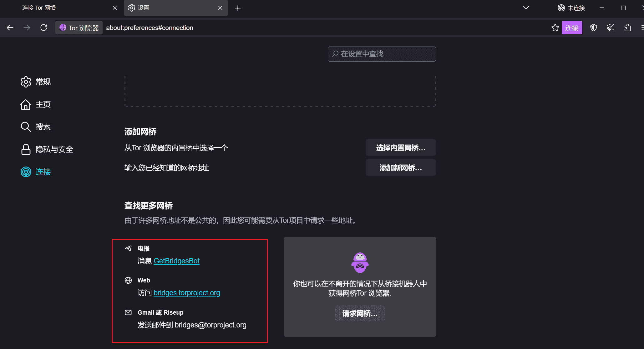Maximize the browser window
This screenshot has height=349, width=644.
pyautogui.click(x=623, y=8)
